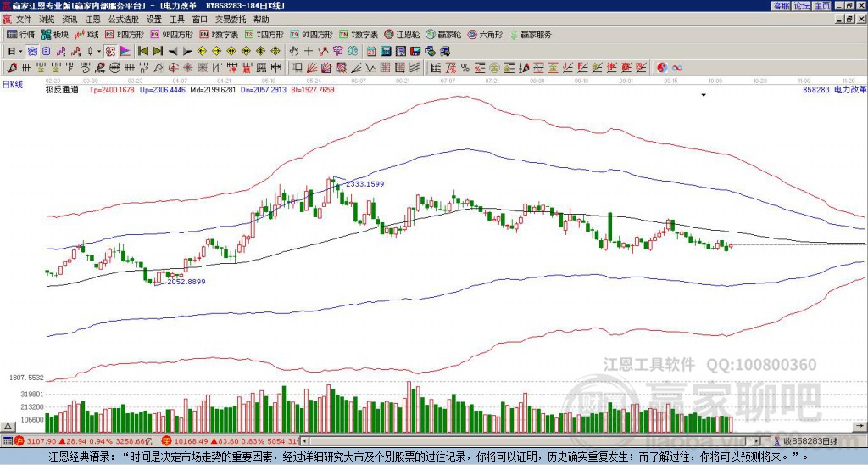Image resolution: width=868 pixels, height=465 pixels.
Task: Expand the candlestick style dropdown arrow
Action: point(99,51)
